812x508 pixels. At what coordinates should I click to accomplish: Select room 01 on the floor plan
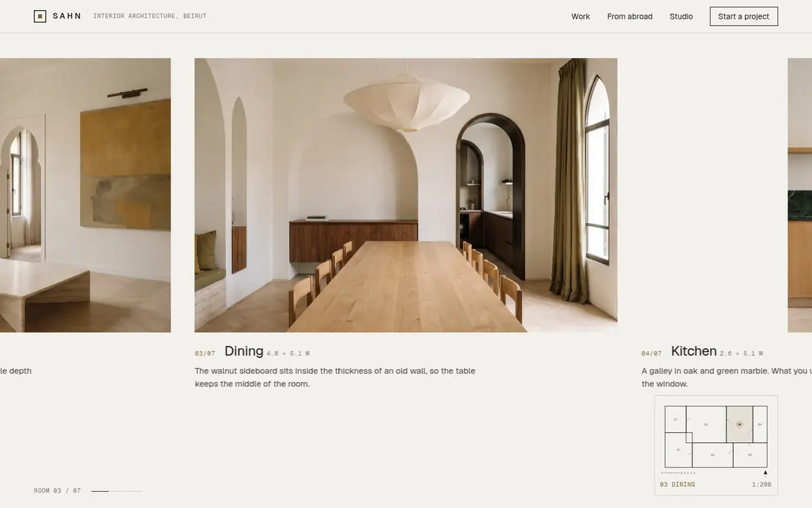[675, 420]
